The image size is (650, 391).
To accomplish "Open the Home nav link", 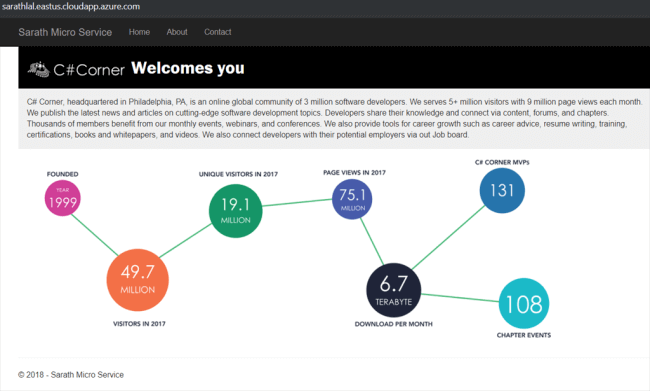I will 139,32.
